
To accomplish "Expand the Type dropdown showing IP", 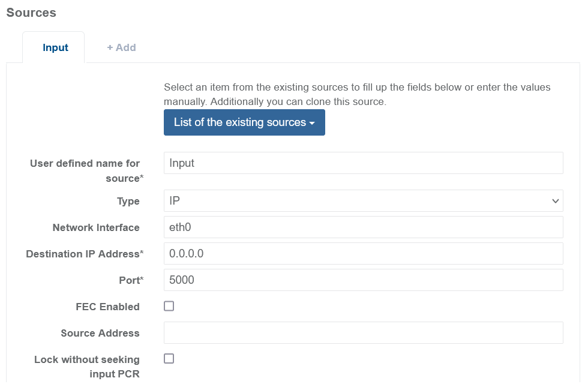I will tap(362, 201).
